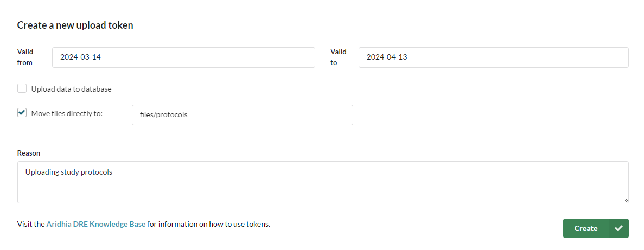This screenshot has width=644, height=250.
Task: Open the Aridhia DRE Knowledge Base link
Action: pyautogui.click(x=96, y=224)
